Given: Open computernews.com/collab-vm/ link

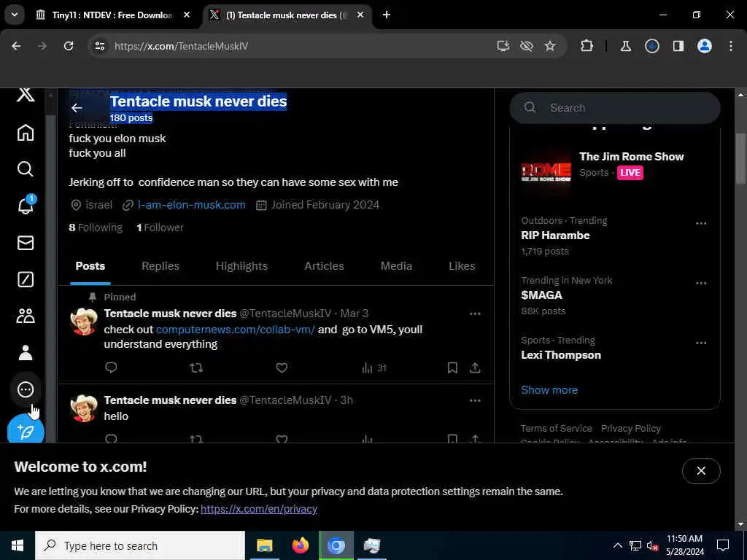Looking at the screenshot, I should 236,330.
